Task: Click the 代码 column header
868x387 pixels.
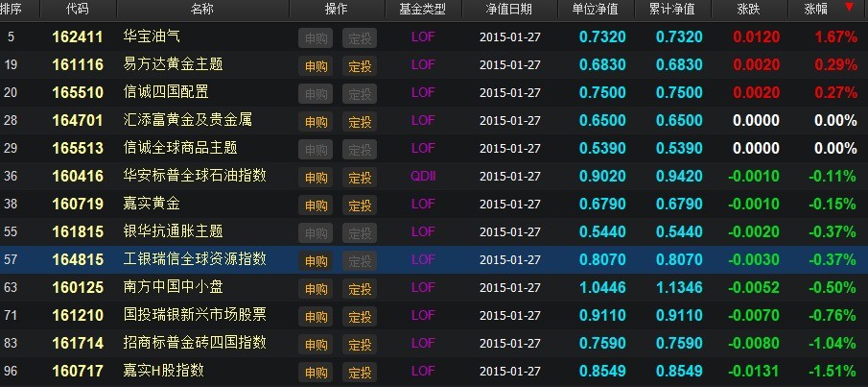Action: point(77,9)
